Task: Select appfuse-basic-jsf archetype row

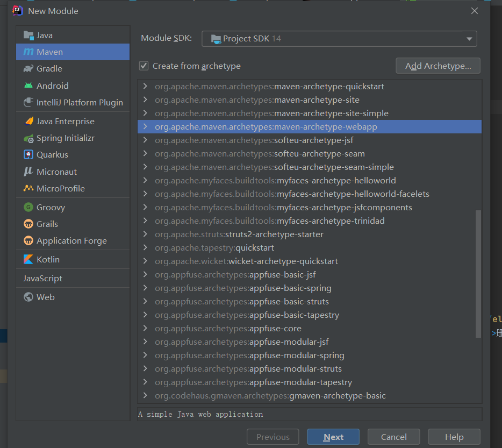Action: pos(309,275)
